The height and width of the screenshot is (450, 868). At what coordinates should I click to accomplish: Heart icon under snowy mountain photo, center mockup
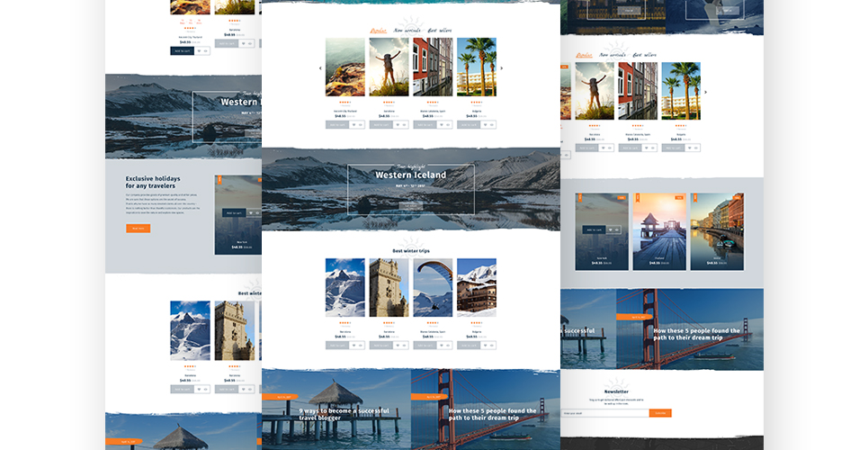click(x=353, y=346)
